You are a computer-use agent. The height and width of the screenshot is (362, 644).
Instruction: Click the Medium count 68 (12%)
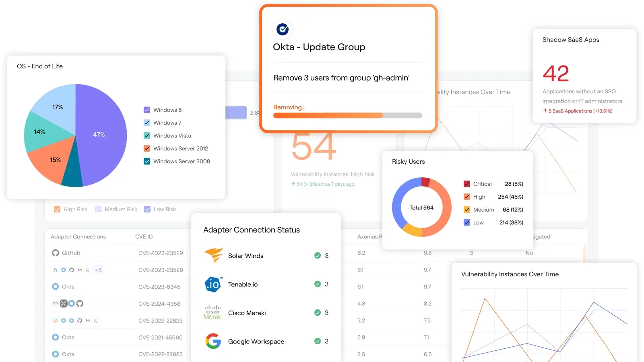click(x=513, y=210)
